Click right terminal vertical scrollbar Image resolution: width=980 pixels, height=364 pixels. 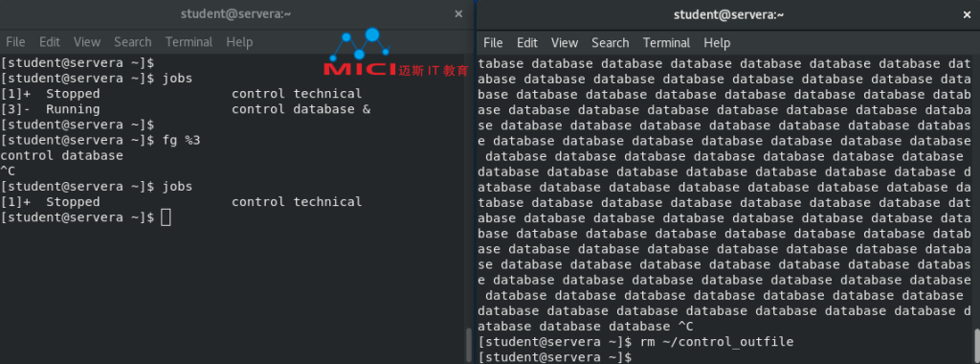coord(977,346)
